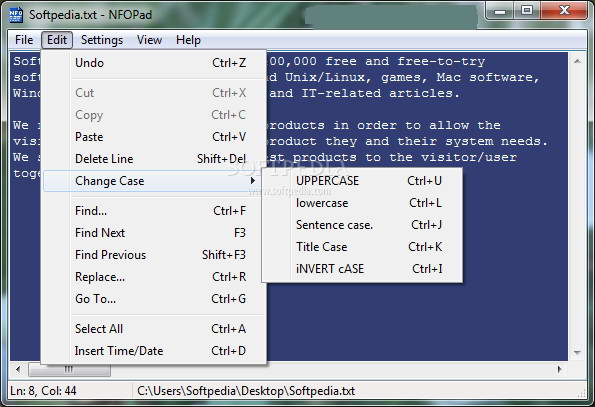
Task: Click the horizontal scrollbar right arrow
Action: (559, 369)
